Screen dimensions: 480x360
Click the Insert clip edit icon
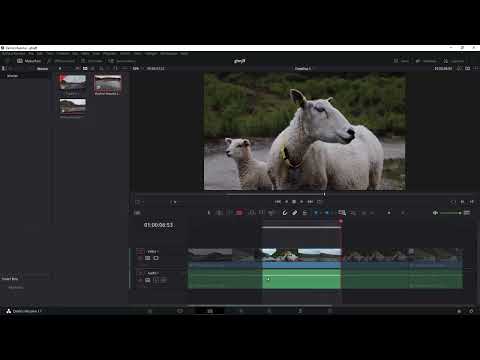[252, 213]
